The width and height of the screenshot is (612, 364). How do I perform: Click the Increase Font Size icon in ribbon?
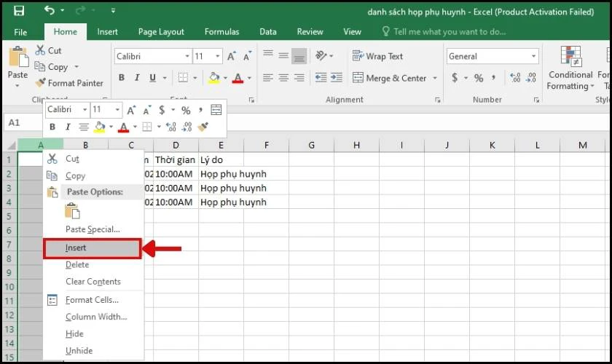tap(232, 56)
